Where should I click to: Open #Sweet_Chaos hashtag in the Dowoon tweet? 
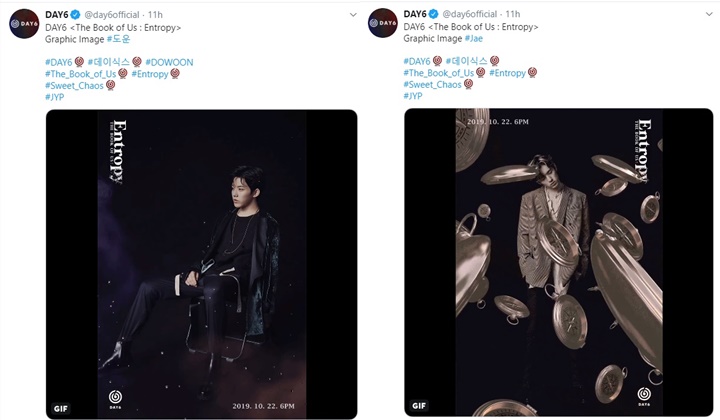(74, 85)
